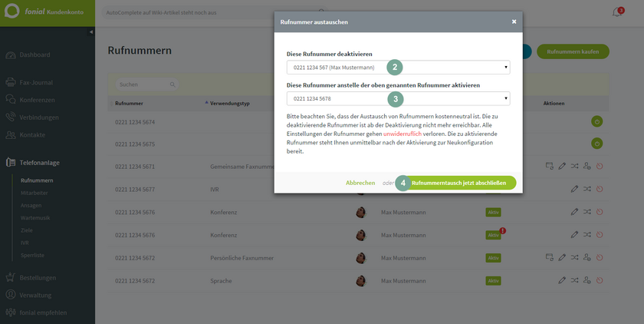Click the fonial logo
The image size is (644, 324).
(12, 11)
